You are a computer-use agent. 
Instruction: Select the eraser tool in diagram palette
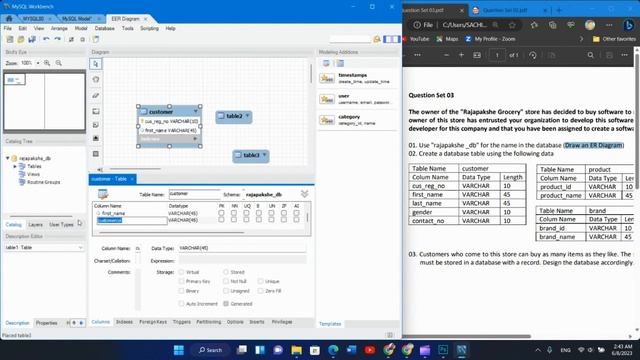coord(96,96)
